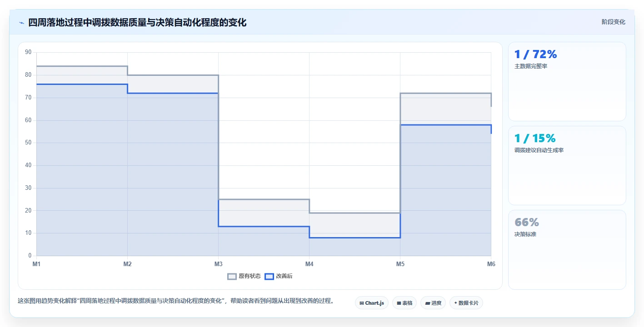Click the 进度 tag
The width and height of the screenshot is (644, 327).
coord(433,303)
